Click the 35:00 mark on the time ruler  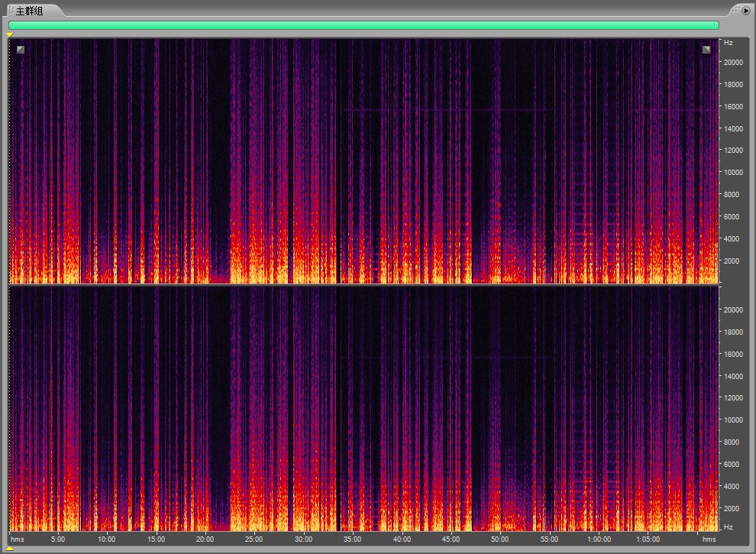point(353,539)
